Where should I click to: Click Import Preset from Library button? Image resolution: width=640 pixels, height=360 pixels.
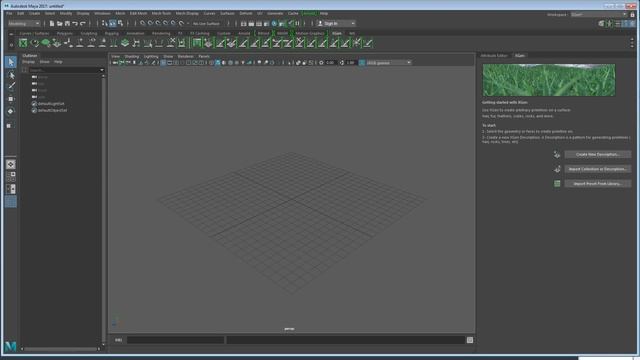(x=598, y=184)
